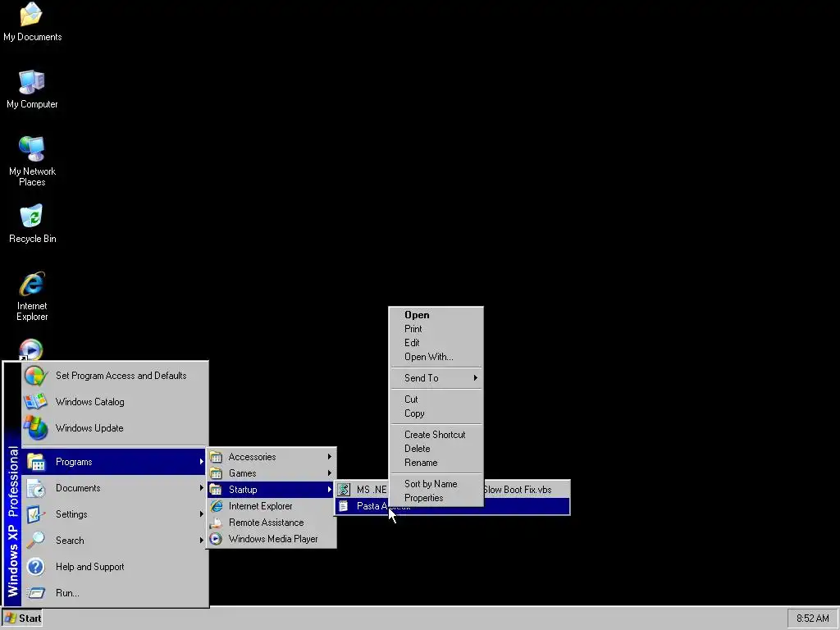Expand the Send To submenu arrow
This screenshot has width=840, height=630.
(x=475, y=378)
